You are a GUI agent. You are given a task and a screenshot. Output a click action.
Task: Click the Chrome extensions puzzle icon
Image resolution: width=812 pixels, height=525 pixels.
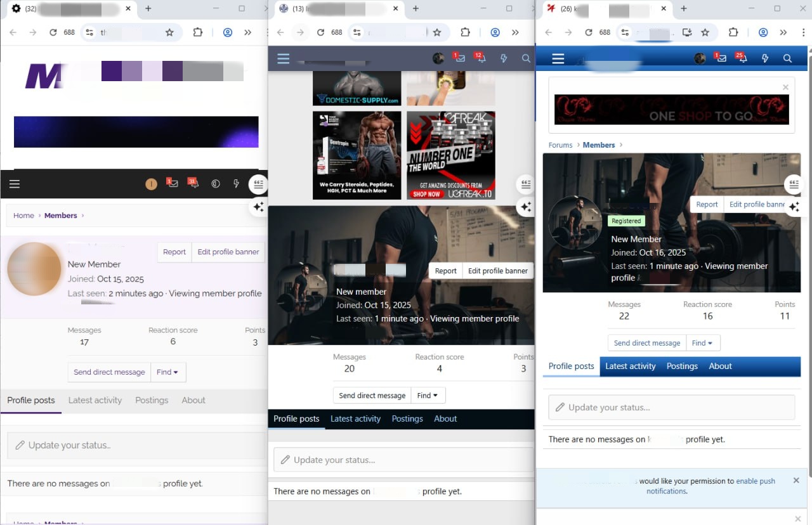click(x=733, y=32)
